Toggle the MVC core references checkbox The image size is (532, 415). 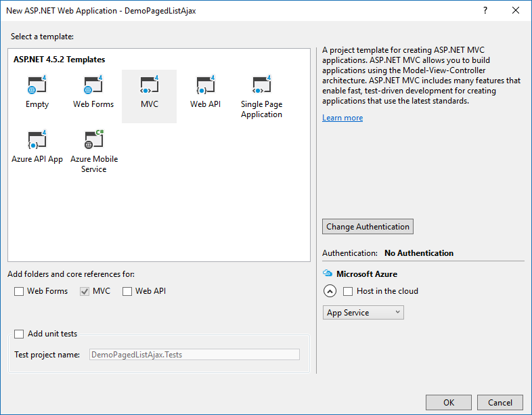(85, 292)
